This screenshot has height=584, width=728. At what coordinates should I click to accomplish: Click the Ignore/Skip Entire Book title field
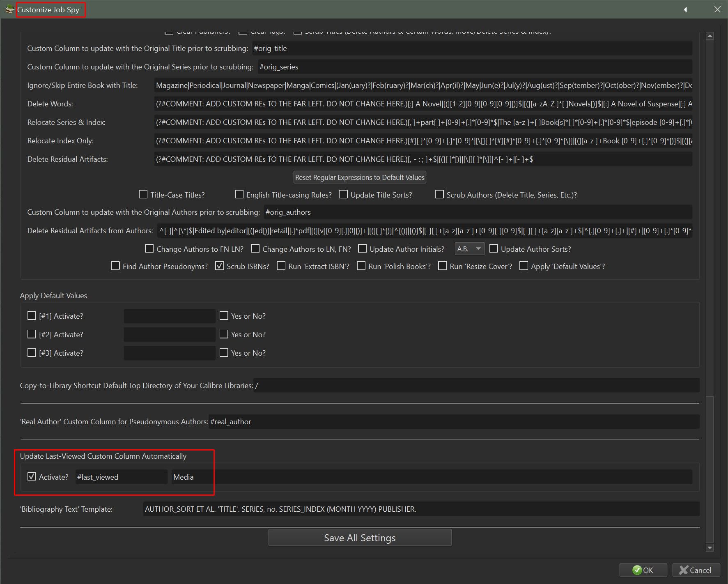pyautogui.click(x=423, y=85)
